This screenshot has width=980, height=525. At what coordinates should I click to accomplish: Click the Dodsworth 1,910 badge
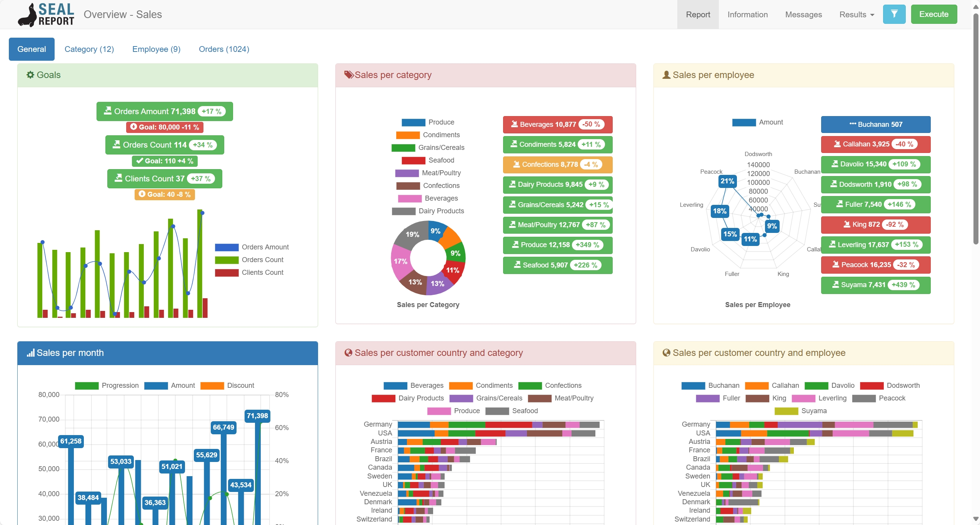click(876, 184)
